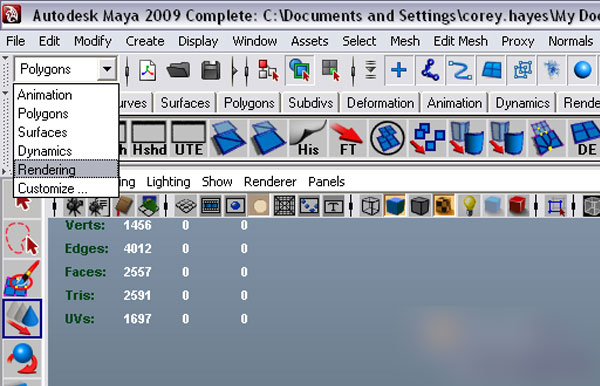
Task: Click the Verts count 1456
Action: coord(137,225)
